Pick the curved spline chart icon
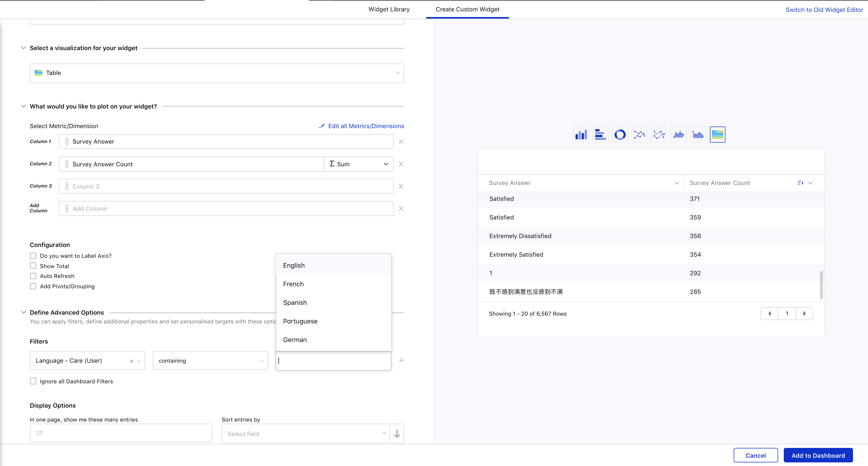 659,135
